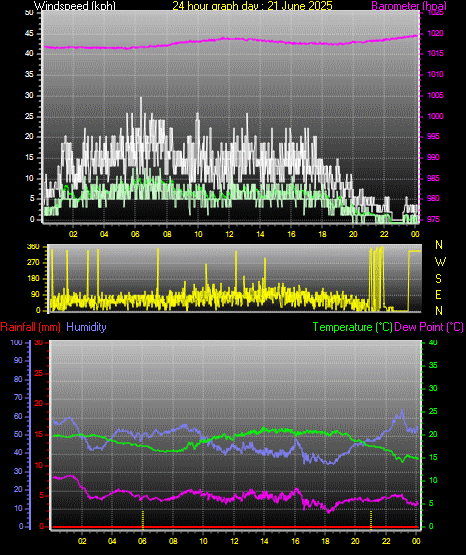Click the "Windspeed (kph)" axis title
This screenshot has width=466, height=555.
click(75, 5)
